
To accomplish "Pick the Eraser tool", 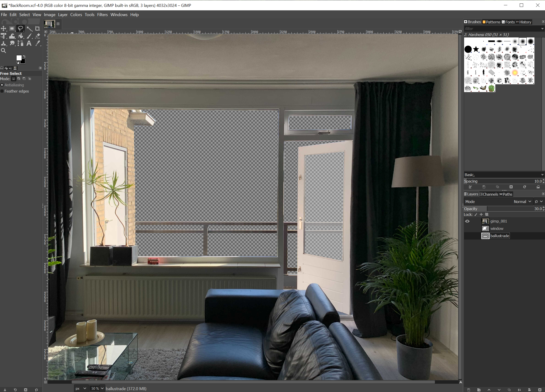I will point(37,36).
